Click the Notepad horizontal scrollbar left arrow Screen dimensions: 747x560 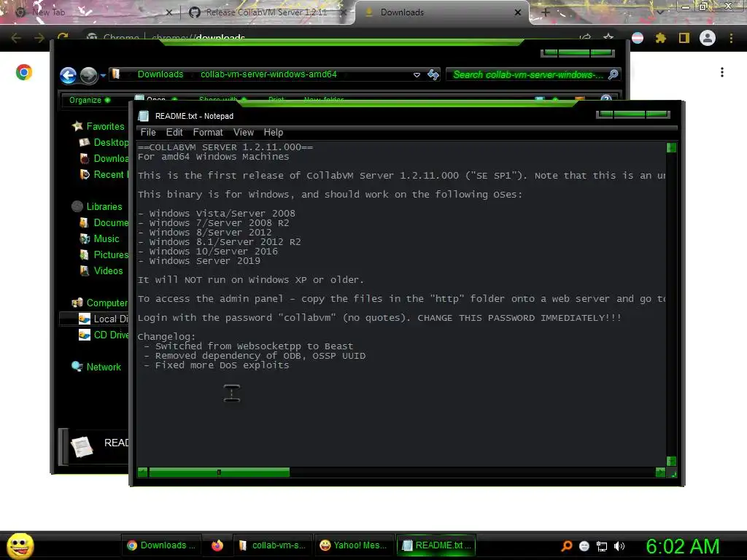[142, 472]
